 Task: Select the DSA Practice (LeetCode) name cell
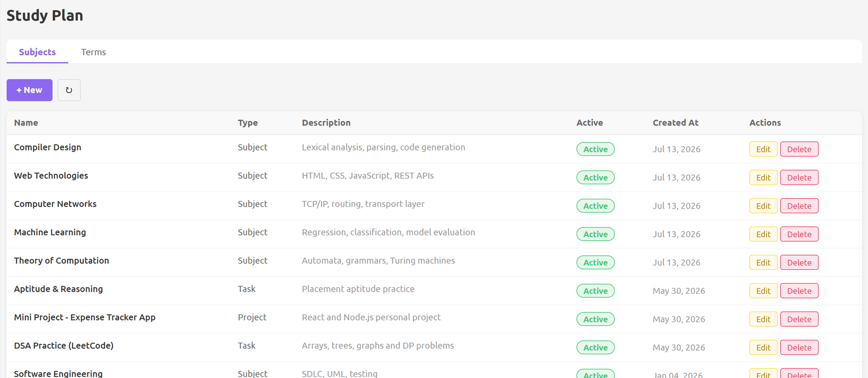(63, 345)
